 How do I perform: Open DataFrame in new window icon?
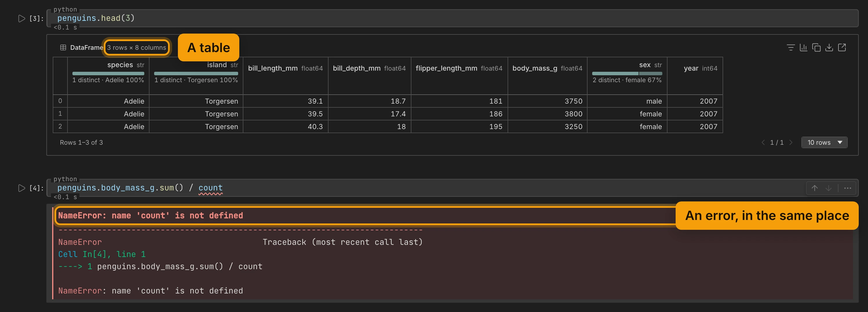pos(842,47)
